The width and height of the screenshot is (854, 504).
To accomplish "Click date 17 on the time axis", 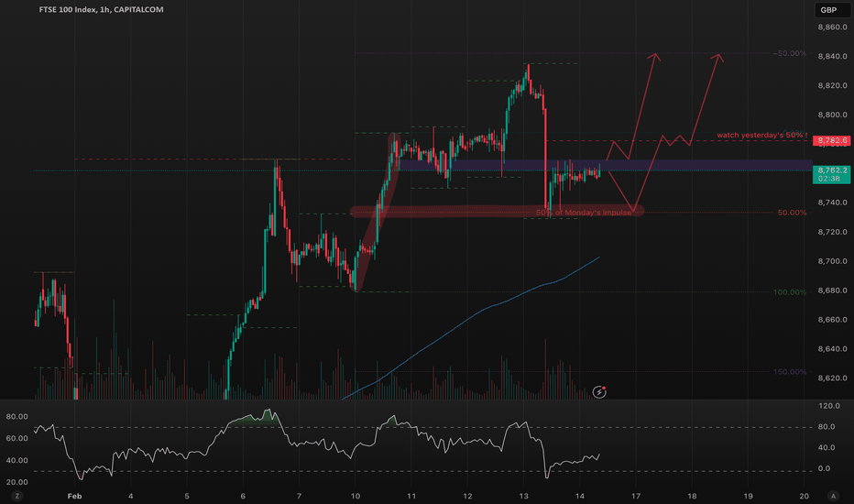I will 636,496.
